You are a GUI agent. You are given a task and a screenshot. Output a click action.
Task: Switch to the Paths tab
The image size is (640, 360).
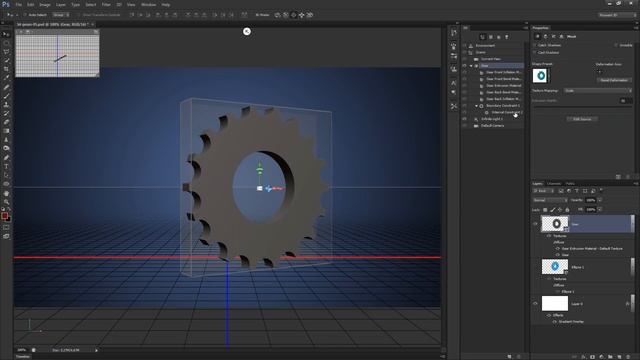pyautogui.click(x=570, y=184)
